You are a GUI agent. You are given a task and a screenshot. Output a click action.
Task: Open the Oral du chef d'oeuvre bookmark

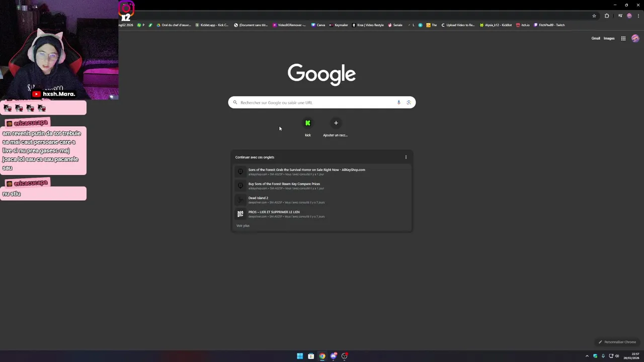point(174,25)
